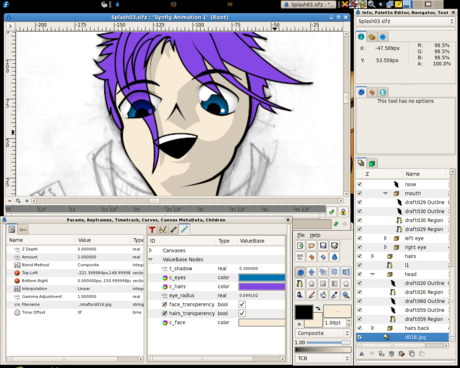
Task: Collapse the mouth layer group
Action: coord(385,193)
